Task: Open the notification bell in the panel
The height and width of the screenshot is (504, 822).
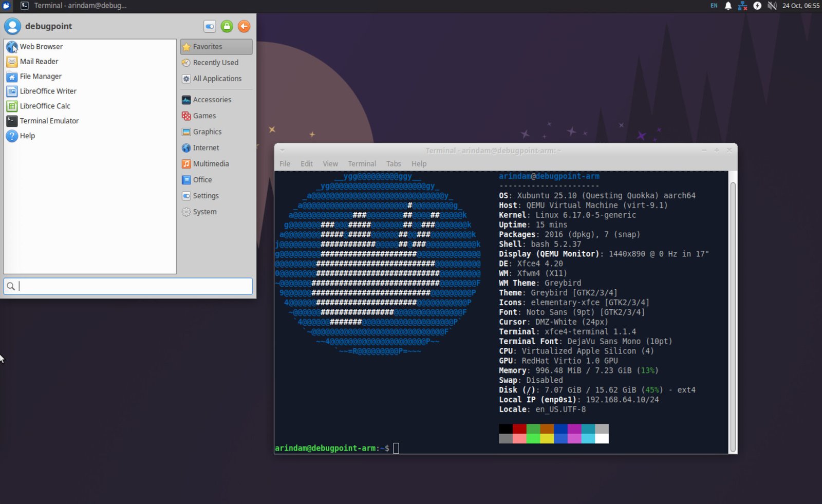Action: click(728, 6)
